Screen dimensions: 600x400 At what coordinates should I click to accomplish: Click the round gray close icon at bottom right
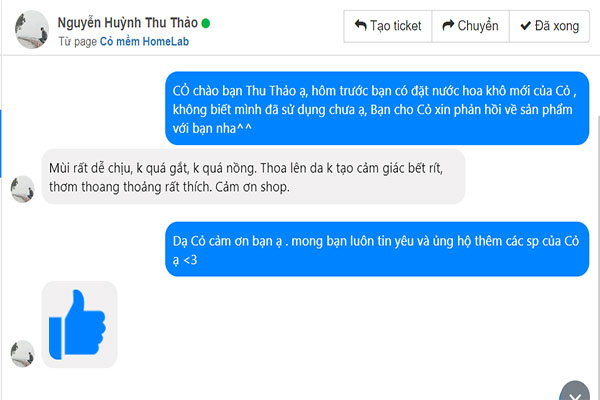point(575,391)
